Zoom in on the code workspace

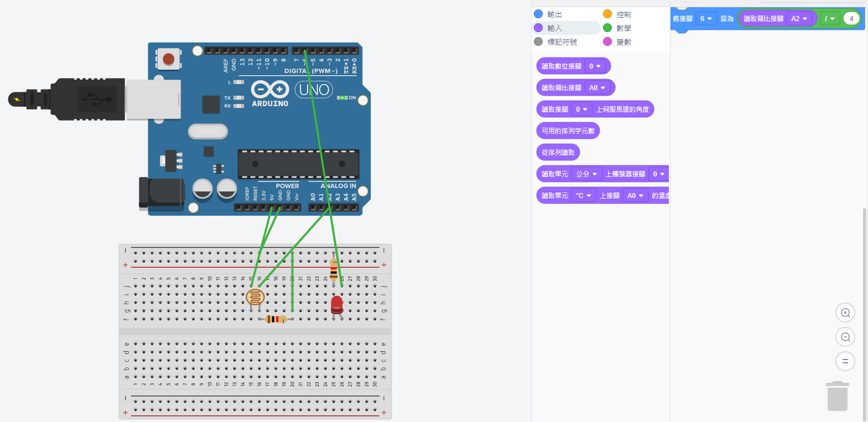[845, 312]
